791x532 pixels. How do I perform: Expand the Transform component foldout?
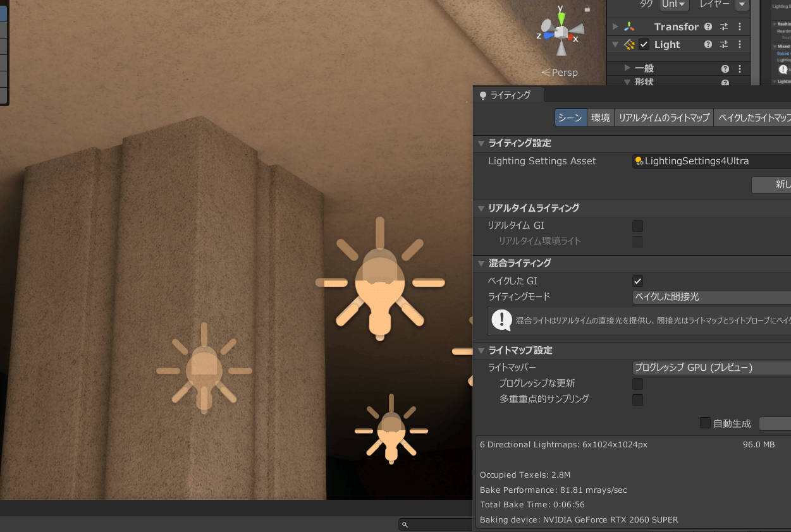[615, 27]
